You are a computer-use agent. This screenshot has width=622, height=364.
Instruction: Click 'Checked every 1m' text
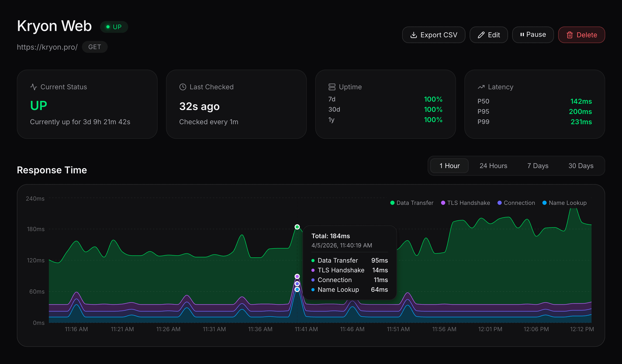(209, 122)
